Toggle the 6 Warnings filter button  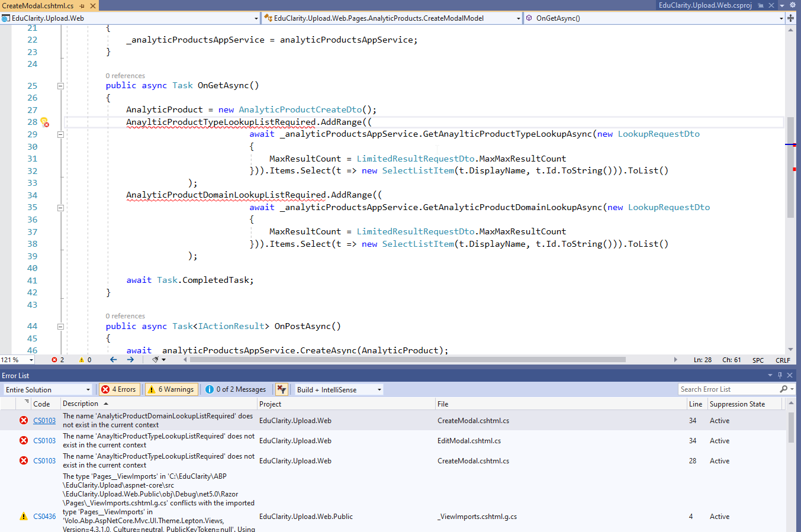pos(171,389)
